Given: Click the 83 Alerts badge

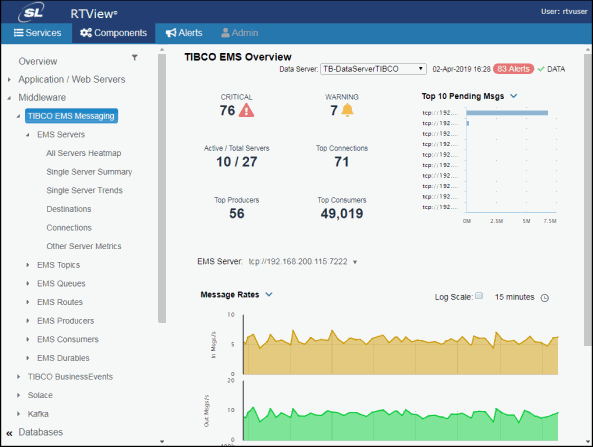Looking at the screenshot, I should point(513,69).
